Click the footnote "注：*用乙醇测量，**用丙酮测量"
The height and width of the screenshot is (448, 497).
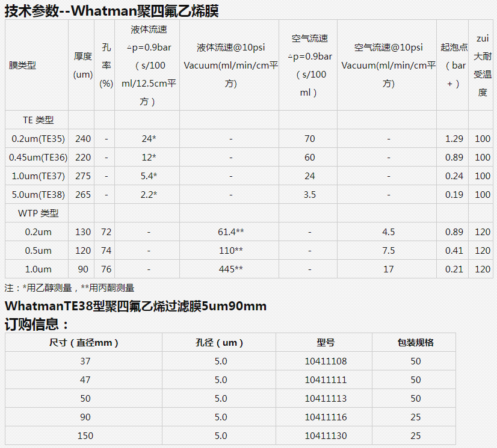tap(69, 288)
